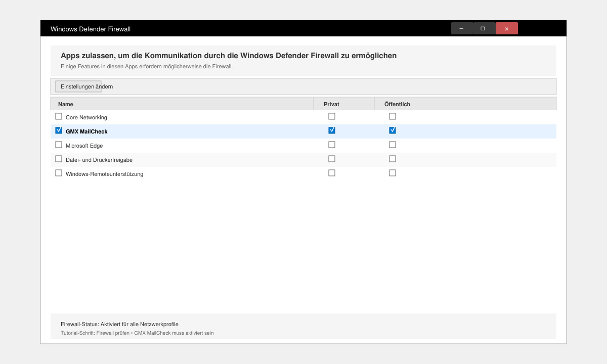Enable the Windows-Remoteunterstützung name checkbox
607x364 pixels.
tap(59, 173)
